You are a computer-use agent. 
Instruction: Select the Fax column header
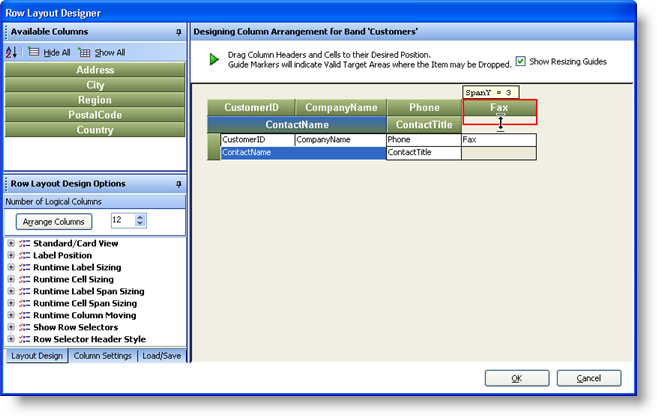(x=499, y=108)
